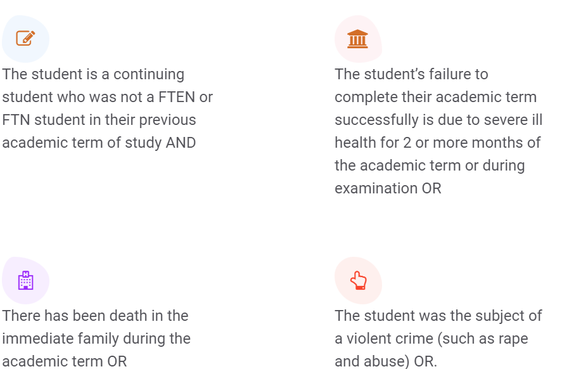
Task: Click the word 'FTEN' in first paragraph
Action: coord(177,97)
